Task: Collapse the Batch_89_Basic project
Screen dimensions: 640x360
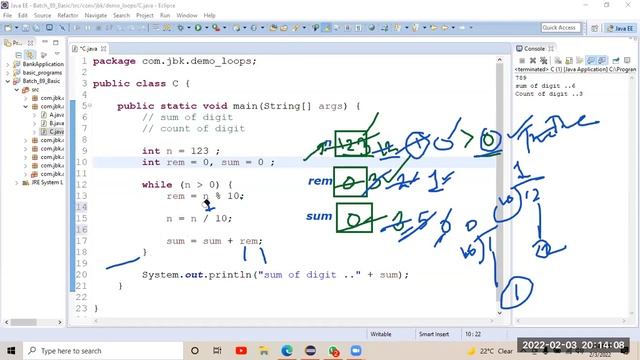Action: pos(8,81)
